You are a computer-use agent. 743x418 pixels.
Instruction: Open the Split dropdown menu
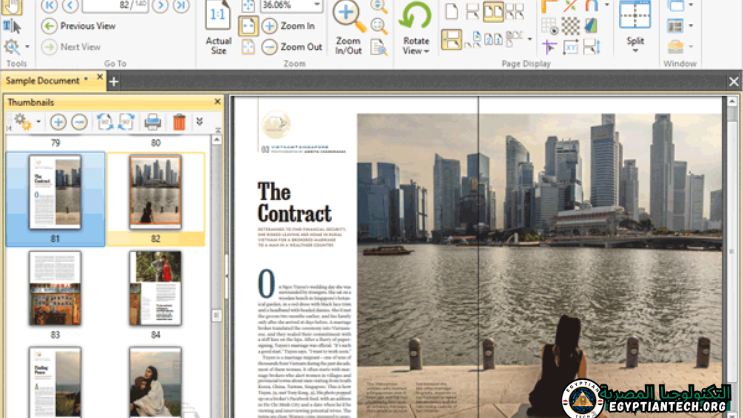tap(634, 51)
